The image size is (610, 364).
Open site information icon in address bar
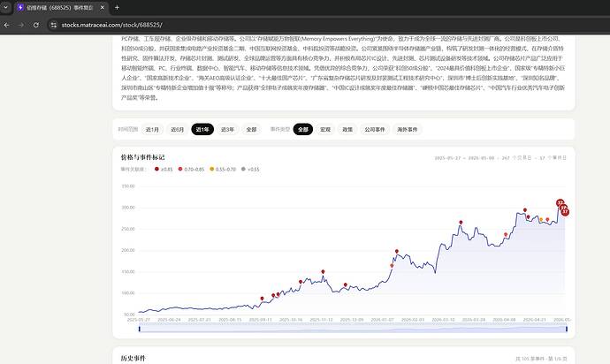[x=54, y=25]
